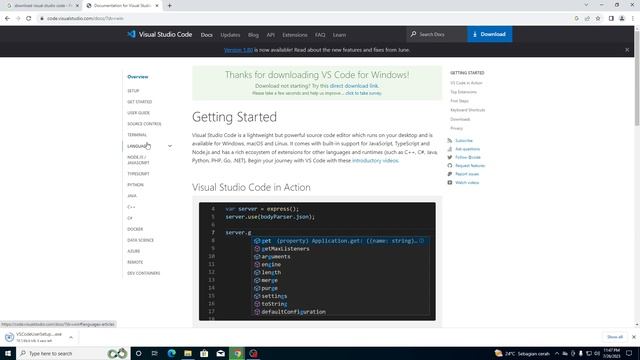Click the Subscribe RSS icon
640x360 pixels.
point(450,140)
